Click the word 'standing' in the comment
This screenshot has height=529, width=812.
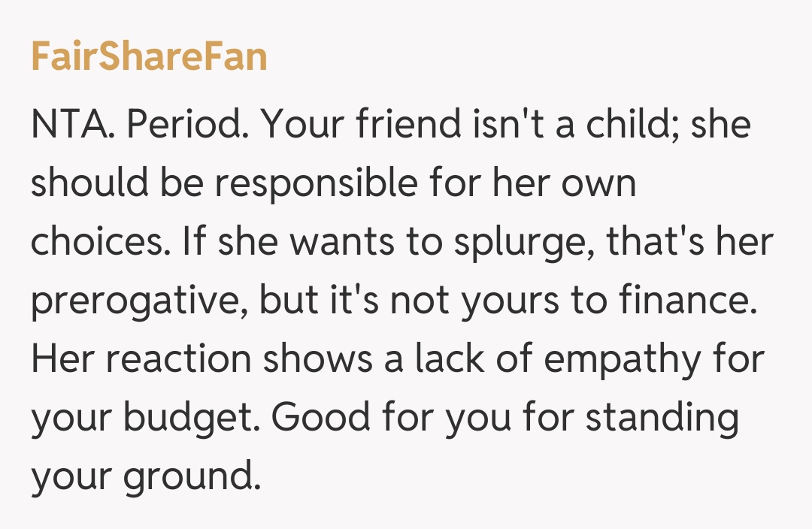pyautogui.click(x=662, y=418)
